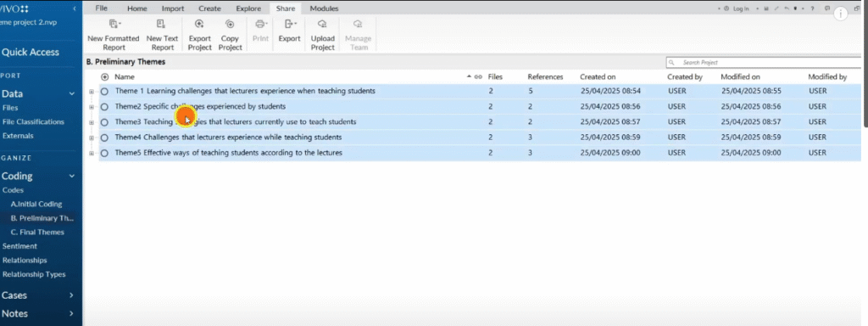Open Files under Data
Image resolution: width=868 pixels, height=326 pixels.
click(10, 108)
